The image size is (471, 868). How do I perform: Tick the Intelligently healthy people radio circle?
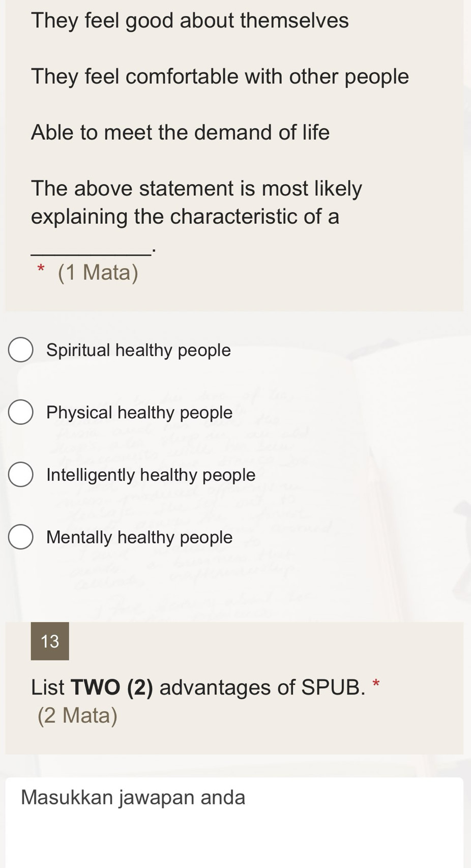pyautogui.click(x=21, y=475)
